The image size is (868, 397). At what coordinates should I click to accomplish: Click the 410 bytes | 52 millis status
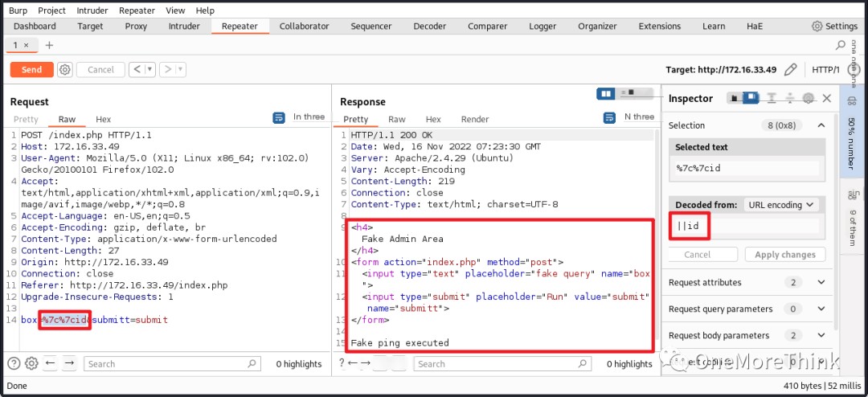pyautogui.click(x=821, y=386)
